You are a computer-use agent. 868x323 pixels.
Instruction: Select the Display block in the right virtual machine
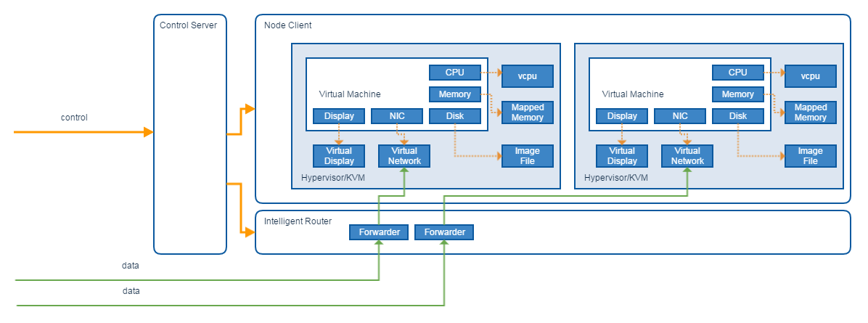[x=622, y=116]
